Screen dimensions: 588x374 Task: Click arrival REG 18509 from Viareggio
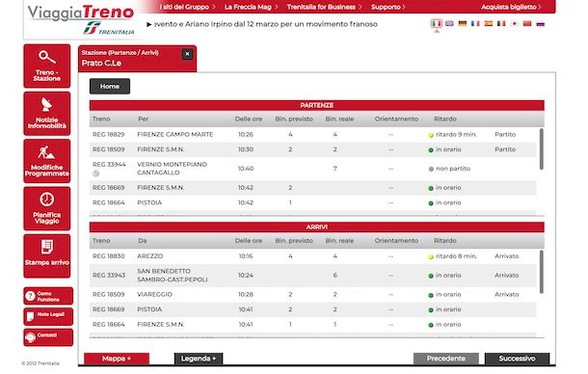pyautogui.click(x=312, y=294)
